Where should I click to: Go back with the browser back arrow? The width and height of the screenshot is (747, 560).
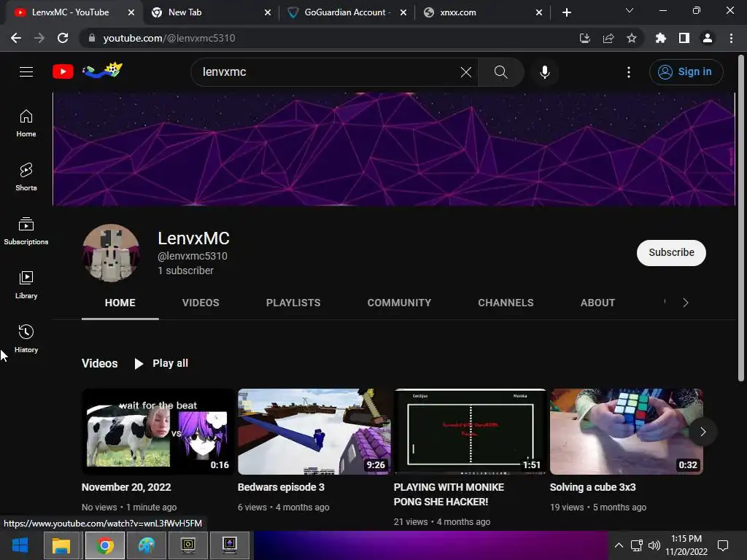16,38
